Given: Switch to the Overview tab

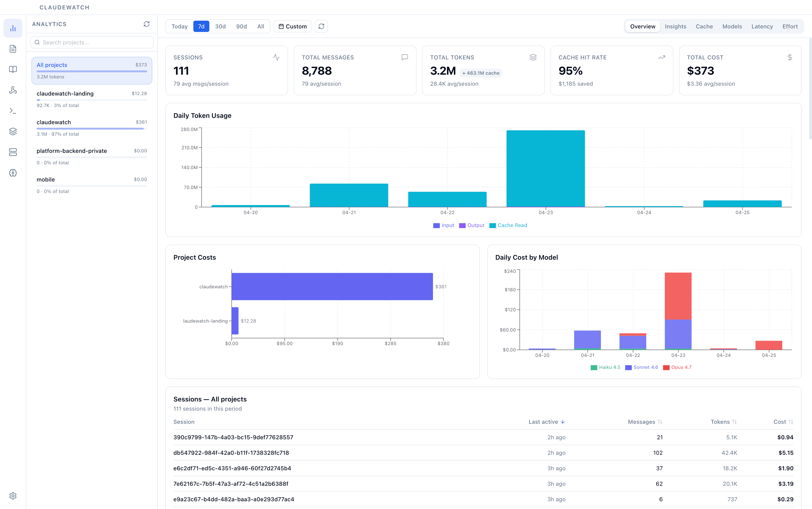Looking at the screenshot, I should pyautogui.click(x=643, y=26).
